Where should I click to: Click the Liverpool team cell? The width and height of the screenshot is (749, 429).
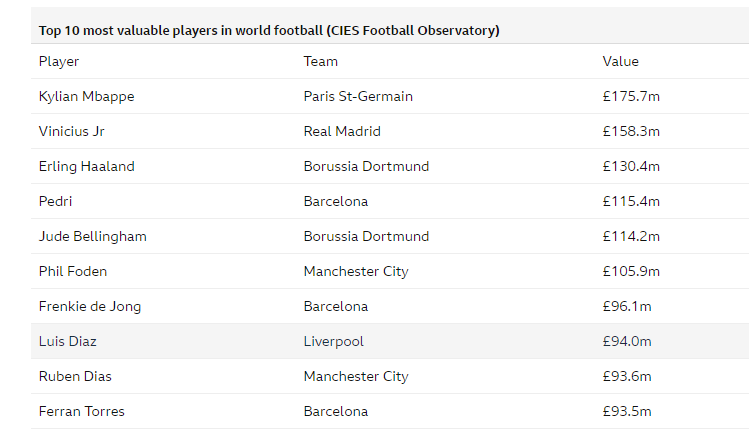pos(334,341)
